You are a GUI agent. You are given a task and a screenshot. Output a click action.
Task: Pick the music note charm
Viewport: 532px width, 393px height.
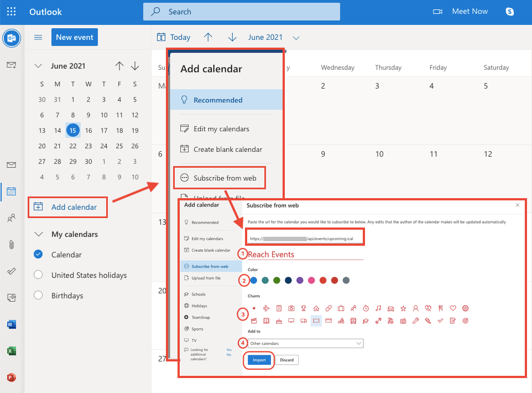click(x=378, y=308)
